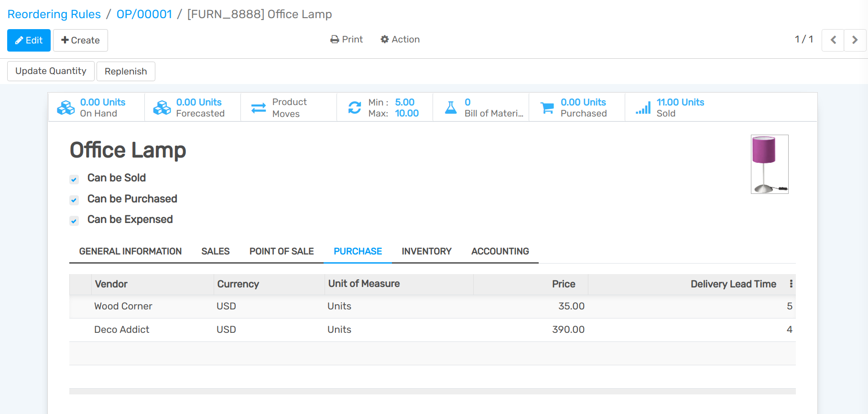This screenshot has height=414, width=868.
Task: Open the Action dropdown menu
Action: pos(400,40)
